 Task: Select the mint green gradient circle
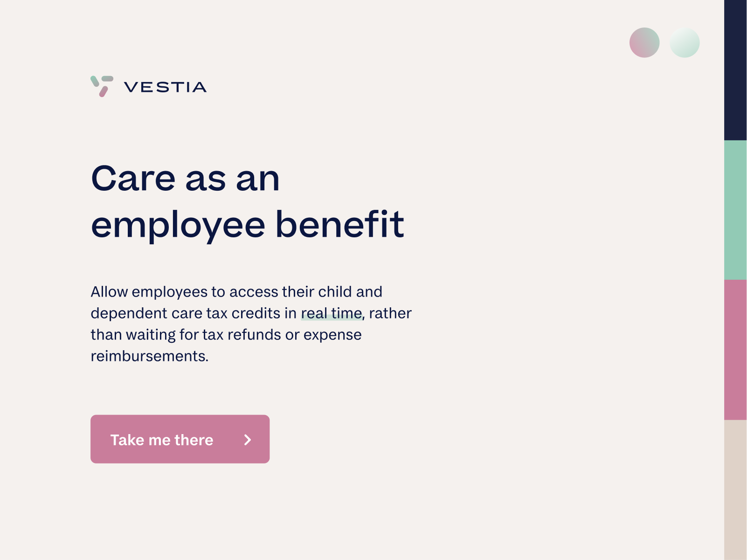(684, 42)
